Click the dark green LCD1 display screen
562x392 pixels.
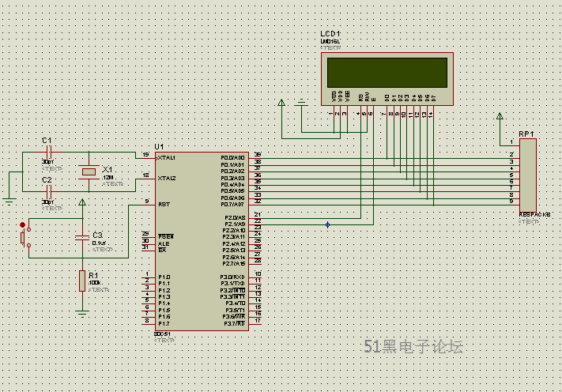pos(387,73)
